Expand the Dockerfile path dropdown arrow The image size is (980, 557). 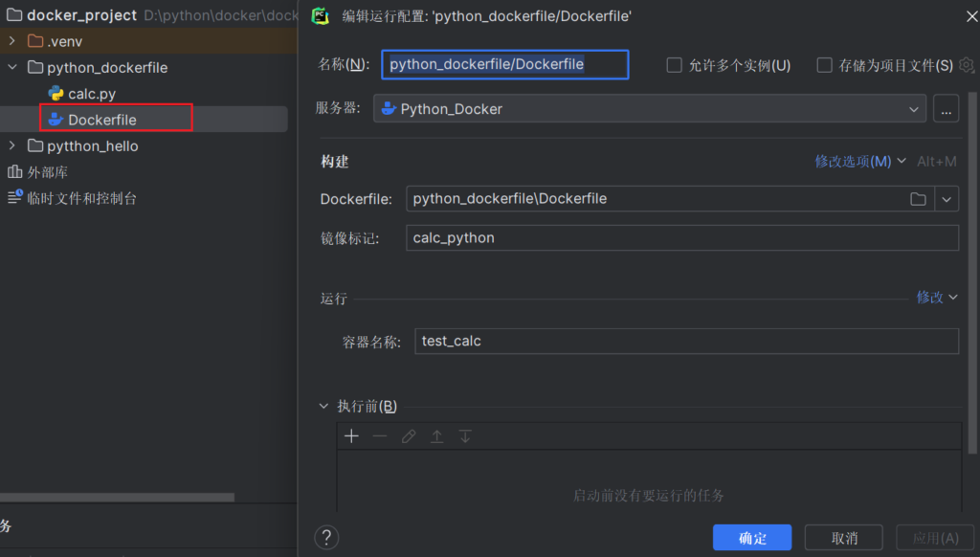pyautogui.click(x=947, y=199)
